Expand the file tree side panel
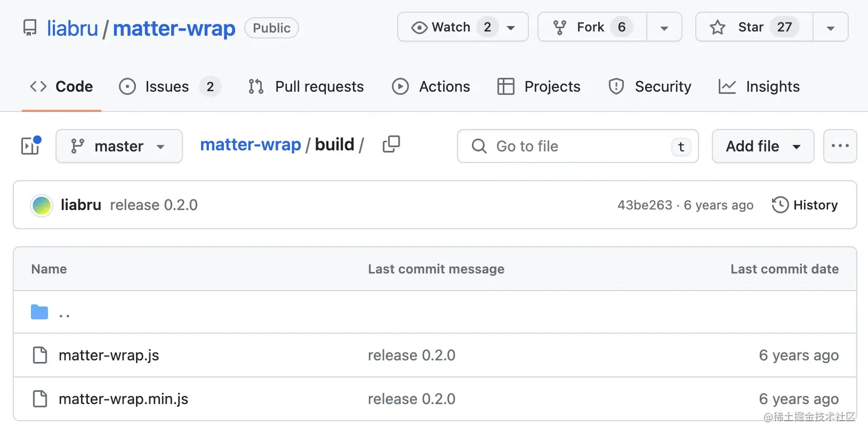 30,146
